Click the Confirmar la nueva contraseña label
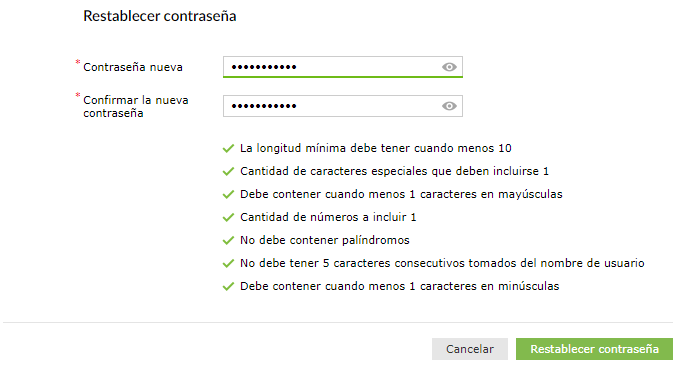 [136, 106]
